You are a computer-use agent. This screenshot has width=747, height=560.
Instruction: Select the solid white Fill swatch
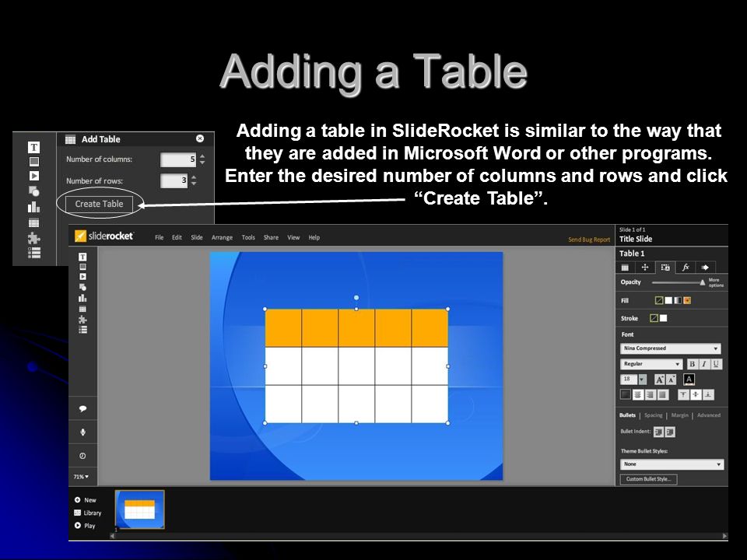[668, 300]
